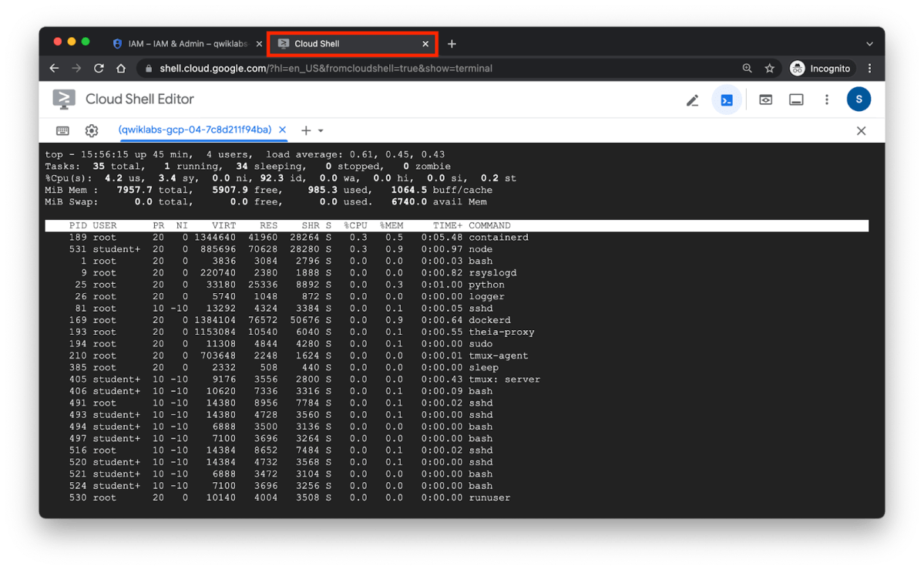Open Cloud Shell more options menu
Screen dimensions: 924x570
[x=827, y=99]
